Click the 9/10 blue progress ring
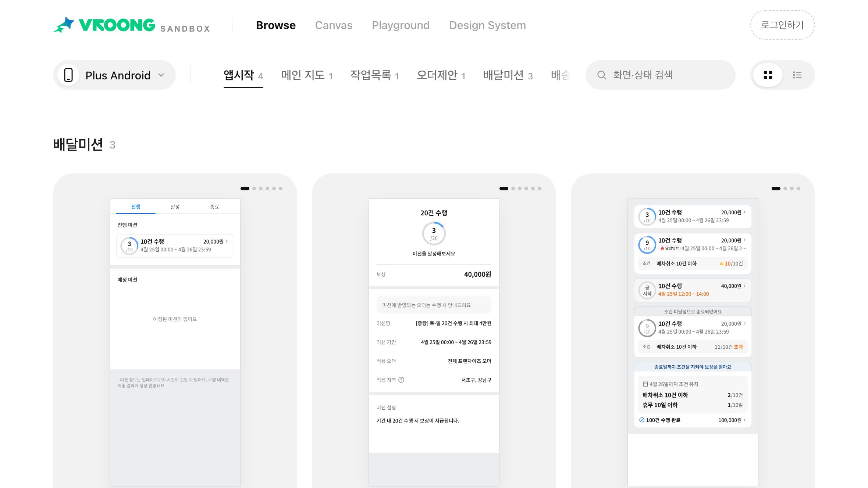868x488 pixels. (x=647, y=245)
